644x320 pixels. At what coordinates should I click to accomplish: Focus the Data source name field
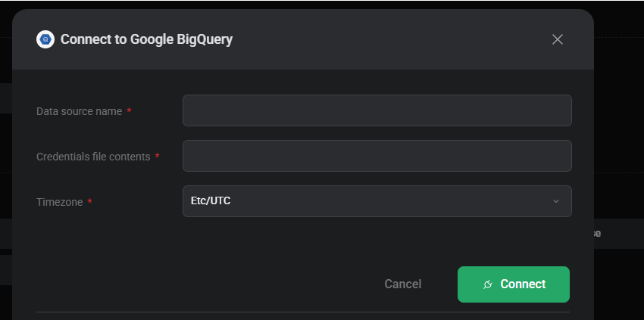377,110
